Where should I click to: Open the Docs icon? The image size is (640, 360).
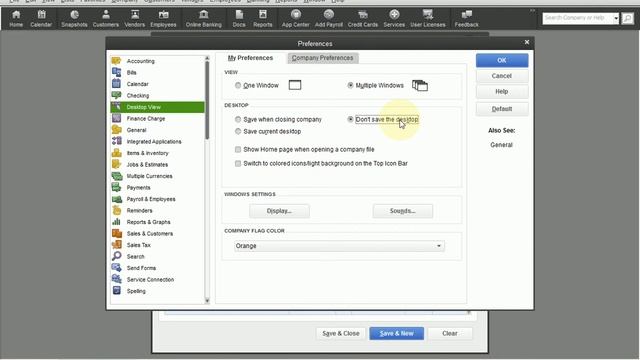pyautogui.click(x=239, y=19)
